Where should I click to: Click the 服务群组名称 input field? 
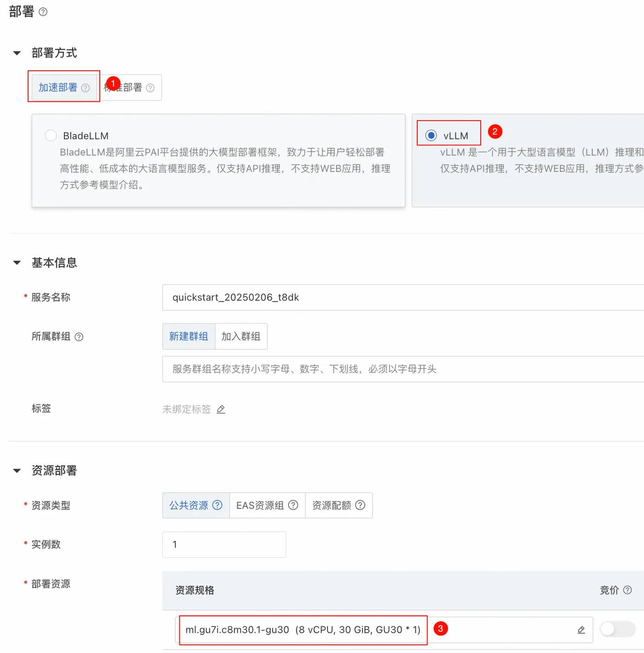[x=403, y=369]
